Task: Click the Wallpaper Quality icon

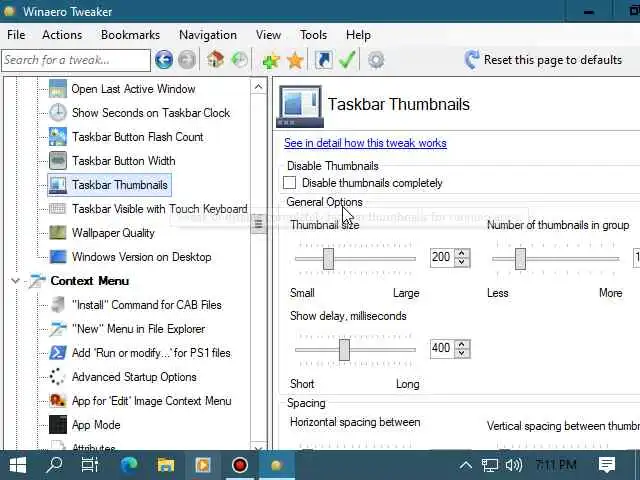Action: (58, 233)
